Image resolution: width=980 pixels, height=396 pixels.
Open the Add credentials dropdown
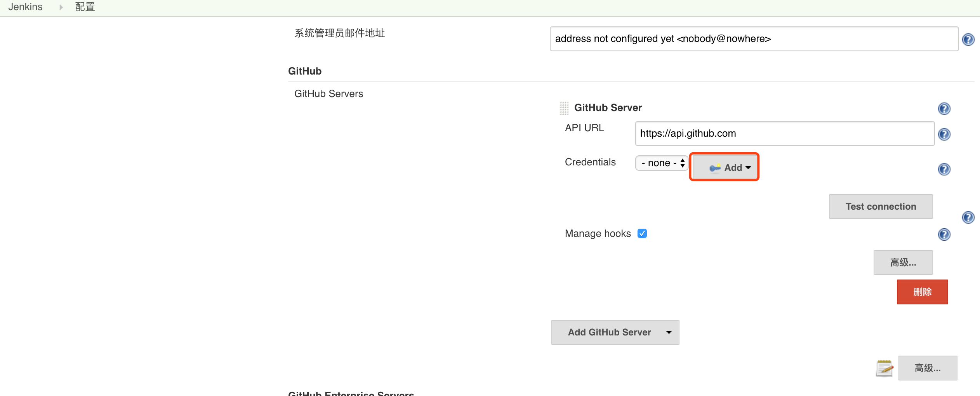point(725,167)
